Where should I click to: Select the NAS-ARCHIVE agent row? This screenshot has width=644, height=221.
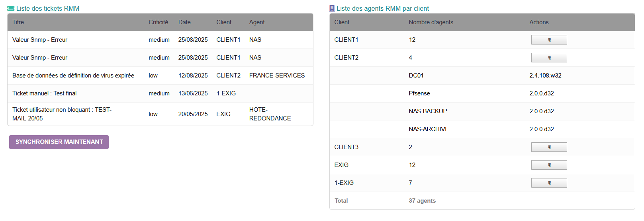(429, 129)
